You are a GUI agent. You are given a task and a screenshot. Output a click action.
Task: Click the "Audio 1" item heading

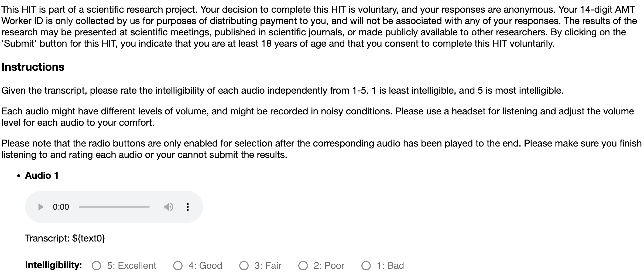click(x=42, y=176)
